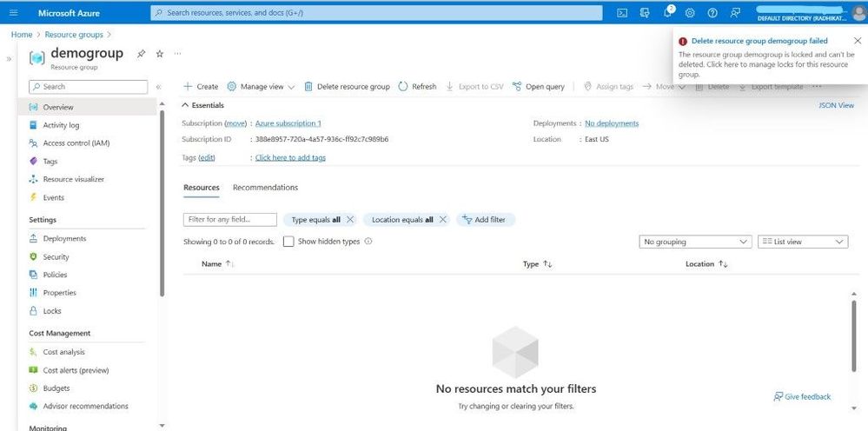Click the Give feedback link
The image size is (868, 431).
pos(802,397)
